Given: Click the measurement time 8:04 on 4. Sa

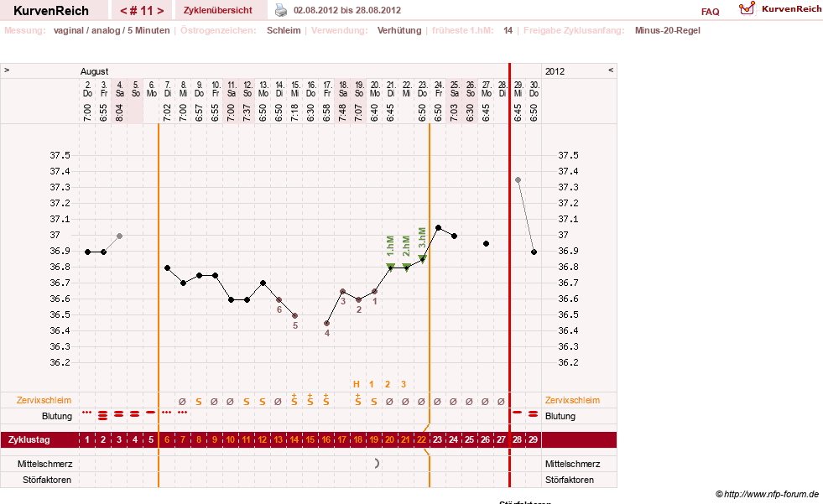Looking at the screenshot, I should click(119, 112).
